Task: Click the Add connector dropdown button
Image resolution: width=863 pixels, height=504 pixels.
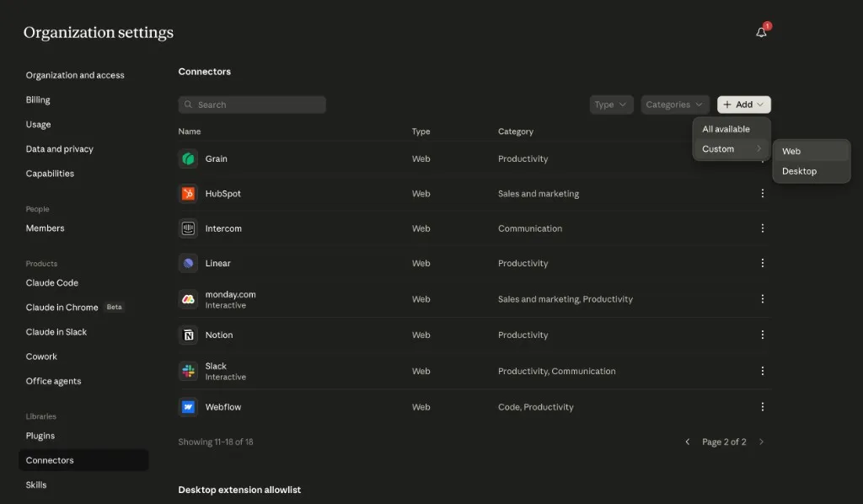Action: [x=743, y=105]
